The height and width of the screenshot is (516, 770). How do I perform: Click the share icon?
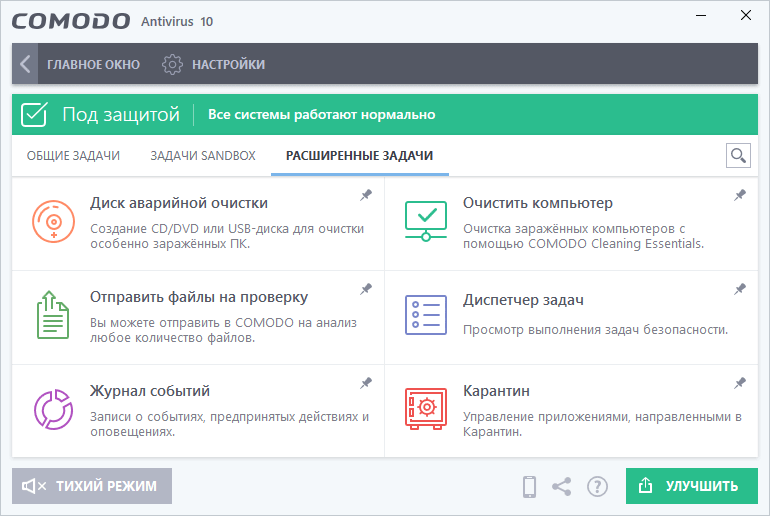pyautogui.click(x=562, y=487)
